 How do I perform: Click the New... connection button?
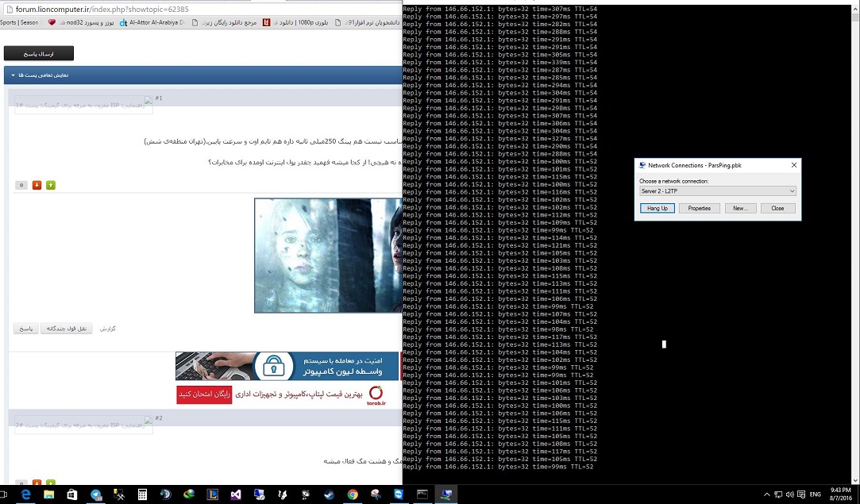[x=739, y=208]
